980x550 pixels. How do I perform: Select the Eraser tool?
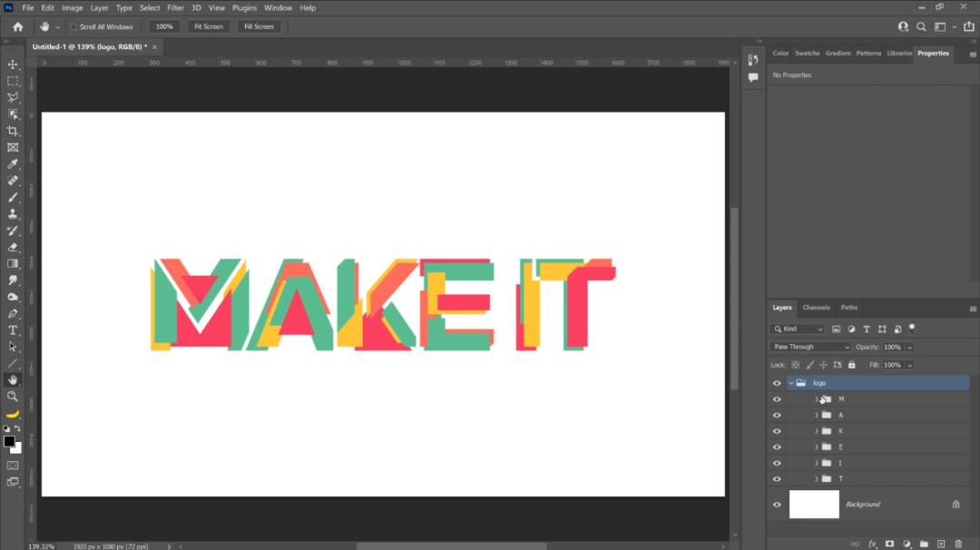click(13, 248)
